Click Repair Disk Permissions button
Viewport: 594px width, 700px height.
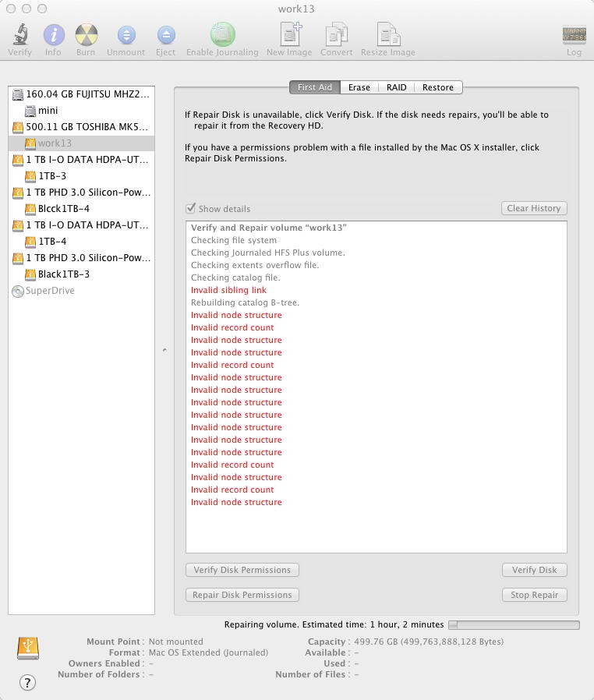click(x=242, y=595)
